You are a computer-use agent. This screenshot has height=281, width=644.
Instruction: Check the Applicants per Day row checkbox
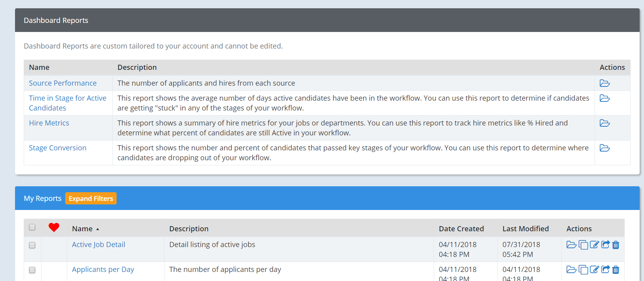coord(32,270)
